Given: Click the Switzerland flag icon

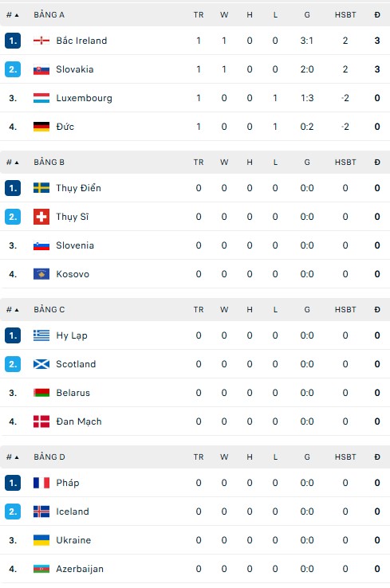Looking at the screenshot, I should point(41,217).
